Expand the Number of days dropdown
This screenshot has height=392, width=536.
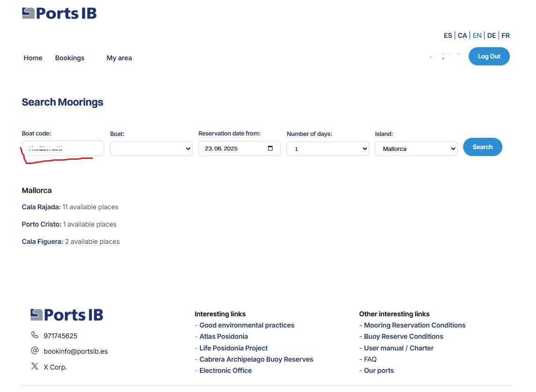tap(328, 149)
